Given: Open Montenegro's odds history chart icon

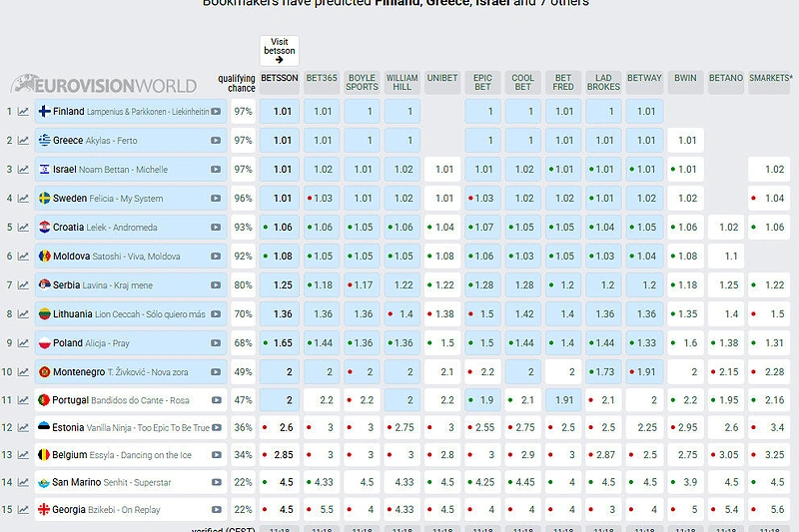Looking at the screenshot, I should 23,372.
